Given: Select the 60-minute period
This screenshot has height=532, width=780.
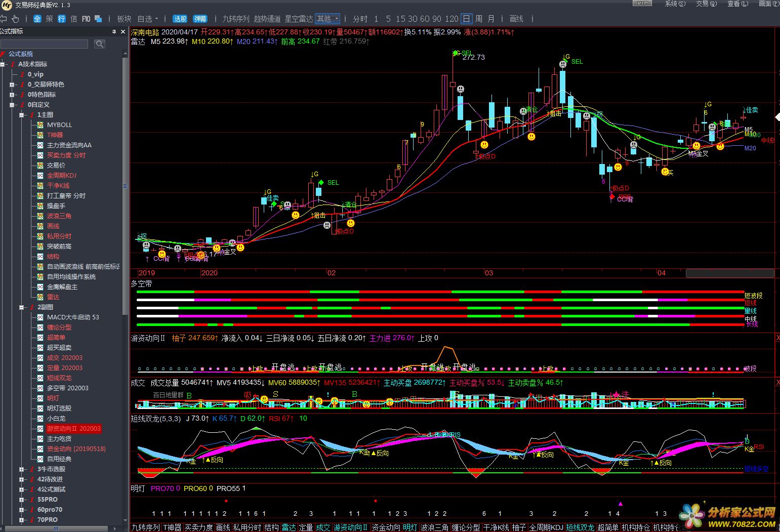Looking at the screenshot, I should pyautogui.click(x=425, y=19).
